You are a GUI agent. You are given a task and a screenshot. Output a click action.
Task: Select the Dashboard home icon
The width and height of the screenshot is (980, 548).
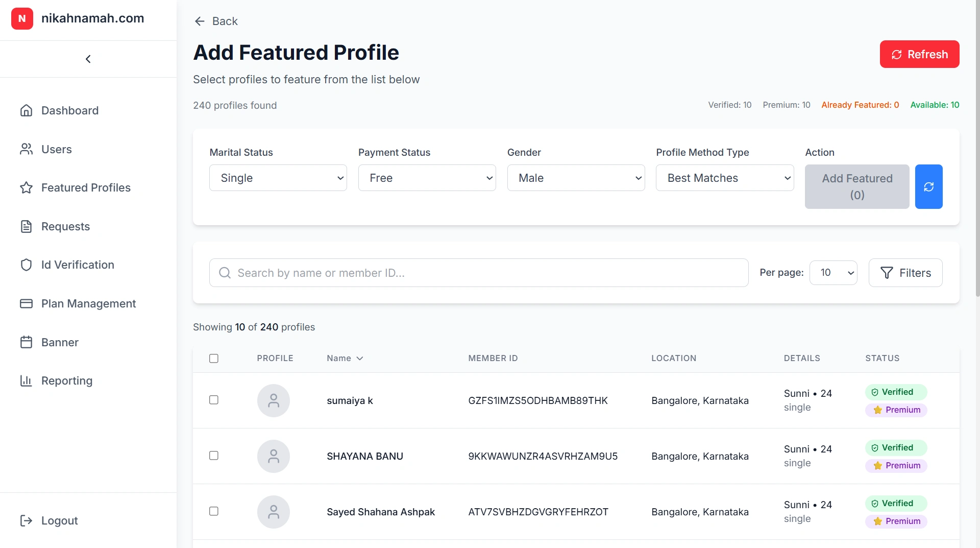tap(26, 110)
